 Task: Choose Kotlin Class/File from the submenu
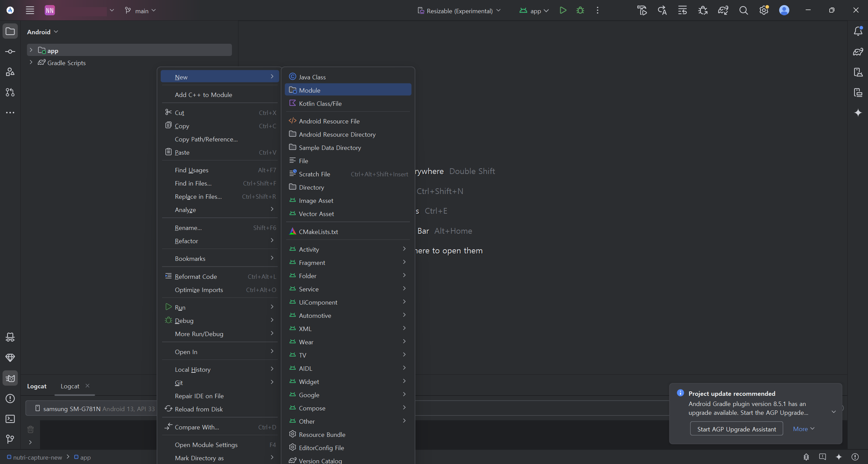tap(320, 103)
